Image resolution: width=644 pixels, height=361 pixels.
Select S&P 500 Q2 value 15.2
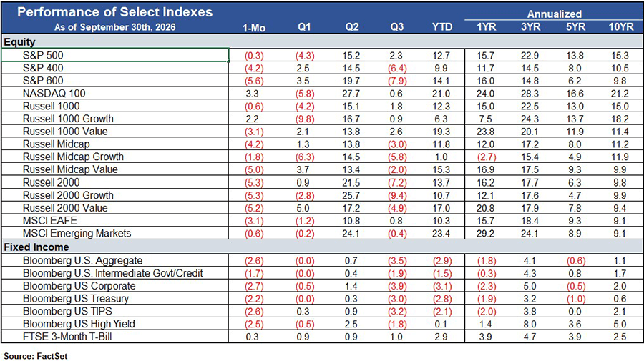[351, 55]
